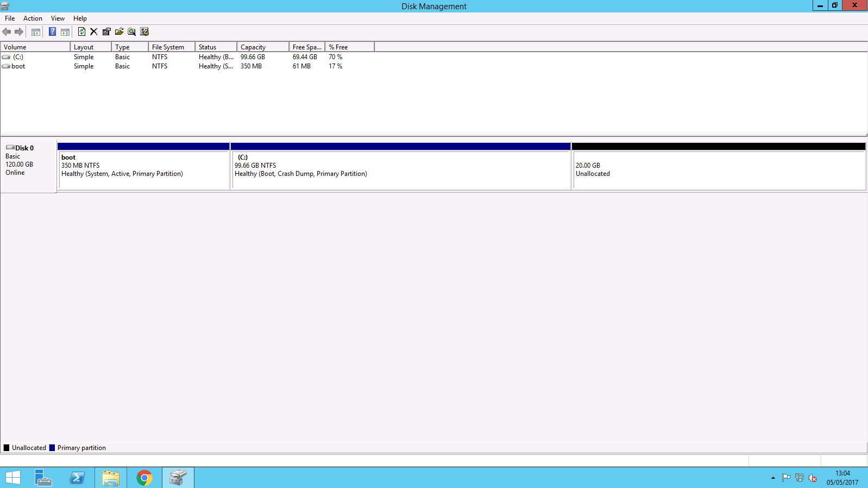Viewport: 868px width, 488px height.
Task: Click the Explore magnifier toolbar icon
Action: [131, 32]
